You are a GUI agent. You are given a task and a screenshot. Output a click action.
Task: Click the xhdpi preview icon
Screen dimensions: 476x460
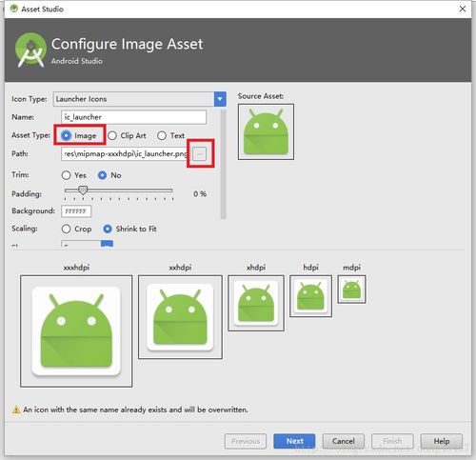tap(256, 303)
